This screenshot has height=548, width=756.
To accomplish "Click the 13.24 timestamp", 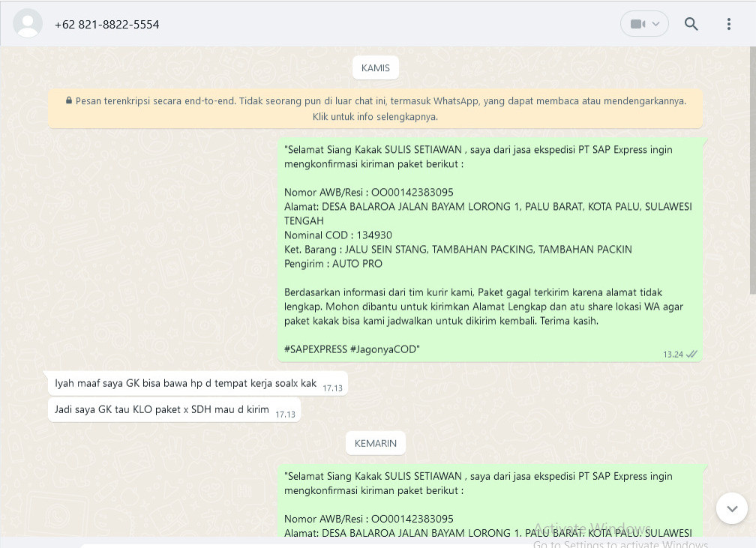I will 673,355.
